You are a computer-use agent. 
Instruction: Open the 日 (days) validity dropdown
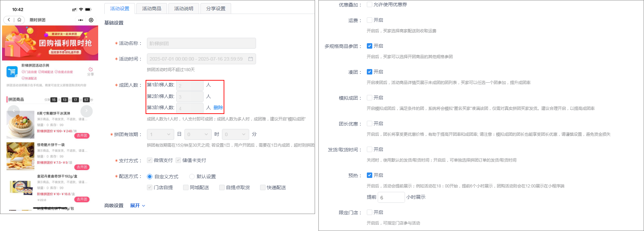coord(161,134)
